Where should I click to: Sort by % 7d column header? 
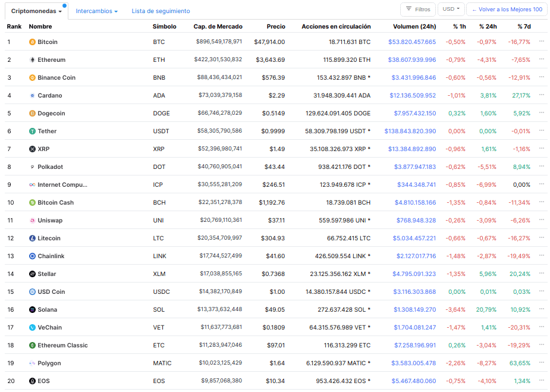pos(524,27)
